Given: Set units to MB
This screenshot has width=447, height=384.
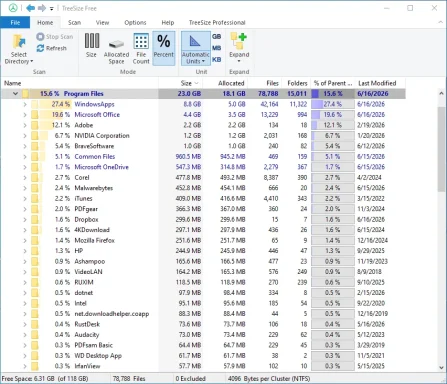Looking at the screenshot, I should tap(217, 48).
